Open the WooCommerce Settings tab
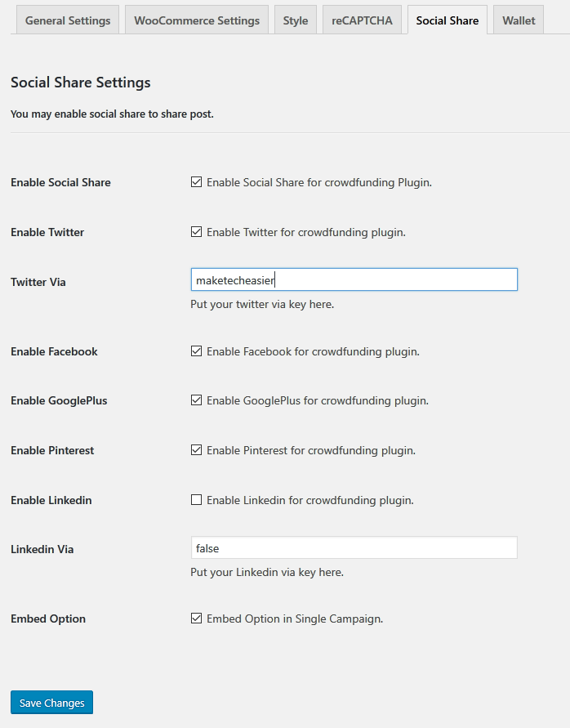 coord(196,20)
